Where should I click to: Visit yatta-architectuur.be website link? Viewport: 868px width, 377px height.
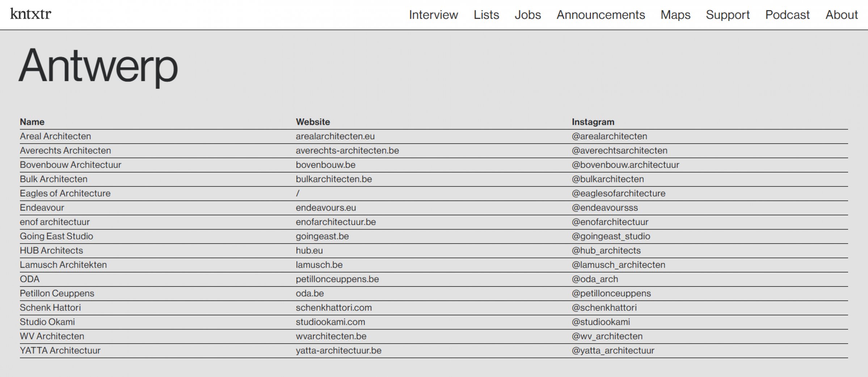[x=338, y=351]
